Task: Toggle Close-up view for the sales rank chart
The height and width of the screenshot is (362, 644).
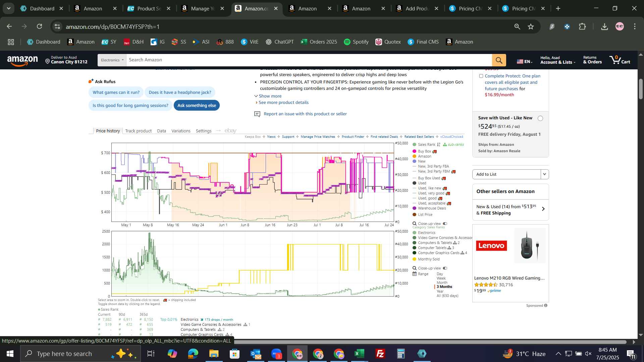Action: (445, 268)
